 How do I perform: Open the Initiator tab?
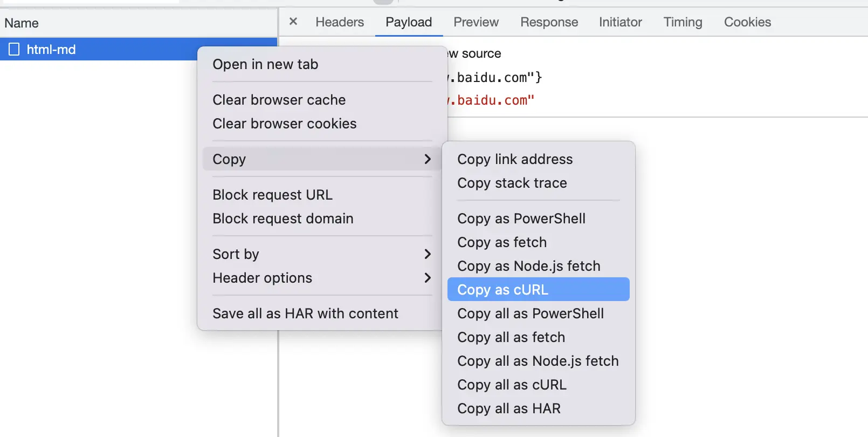tap(621, 22)
